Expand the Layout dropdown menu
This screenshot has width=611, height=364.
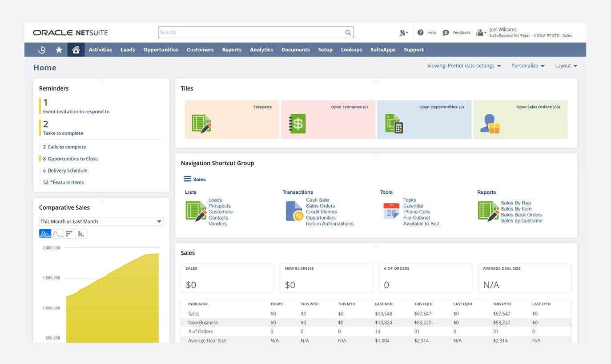click(566, 66)
